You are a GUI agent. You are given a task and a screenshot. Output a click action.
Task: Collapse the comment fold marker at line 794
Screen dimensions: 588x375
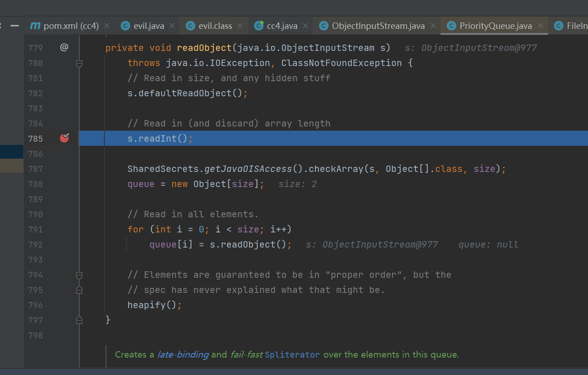point(79,275)
